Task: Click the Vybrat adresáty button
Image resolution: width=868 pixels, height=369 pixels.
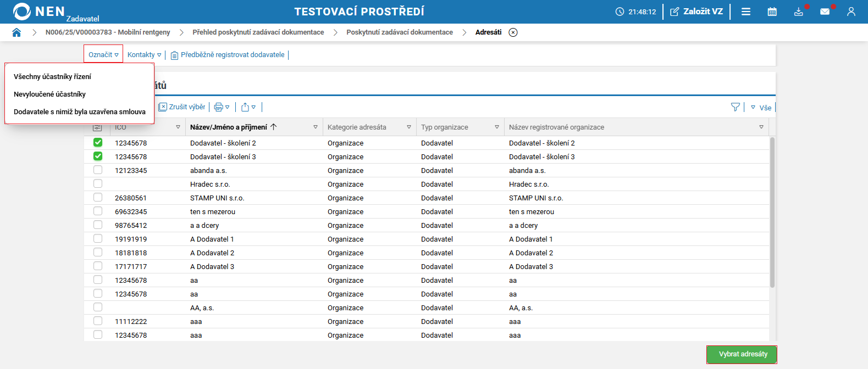Action: (x=742, y=354)
